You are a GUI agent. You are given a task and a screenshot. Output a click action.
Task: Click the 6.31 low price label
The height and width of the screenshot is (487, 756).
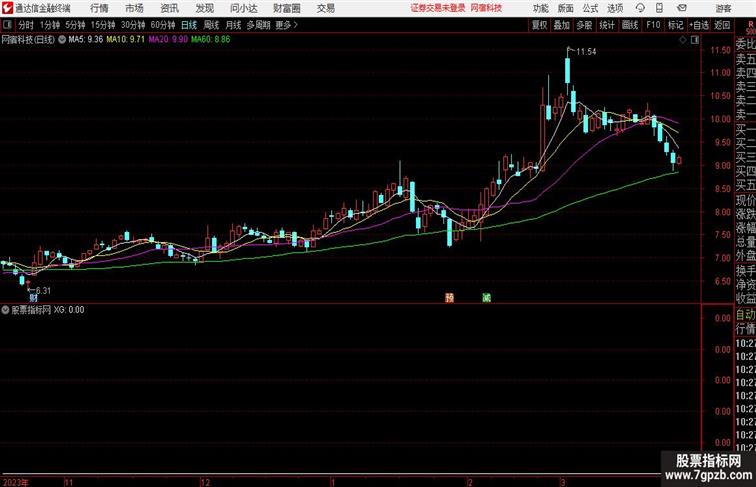(43, 291)
